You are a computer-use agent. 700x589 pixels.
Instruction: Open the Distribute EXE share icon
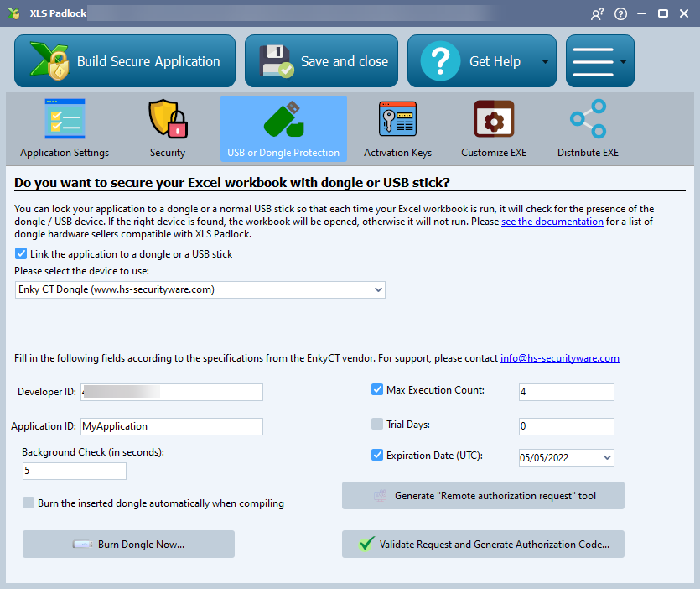pyautogui.click(x=588, y=119)
